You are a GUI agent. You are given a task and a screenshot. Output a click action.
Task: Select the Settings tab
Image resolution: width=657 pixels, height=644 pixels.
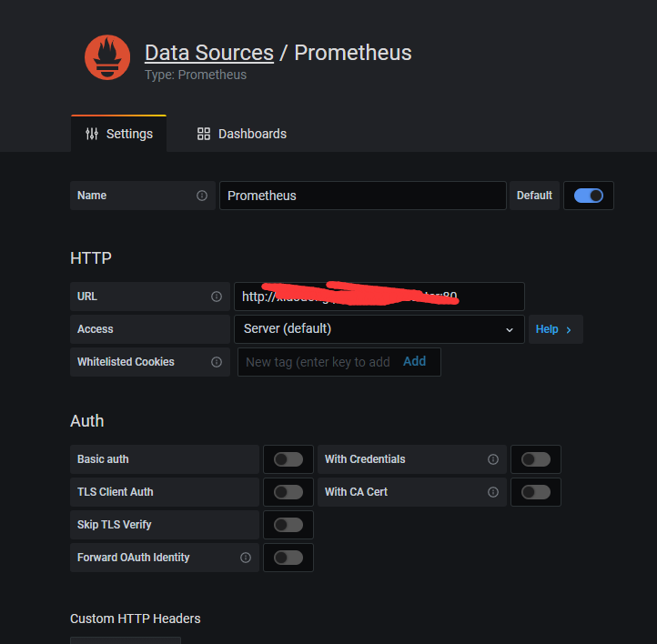coord(119,134)
